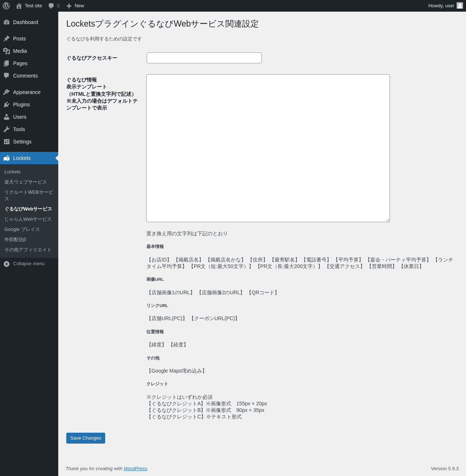Click the Version 5.9.3 footer text

click(x=445, y=469)
